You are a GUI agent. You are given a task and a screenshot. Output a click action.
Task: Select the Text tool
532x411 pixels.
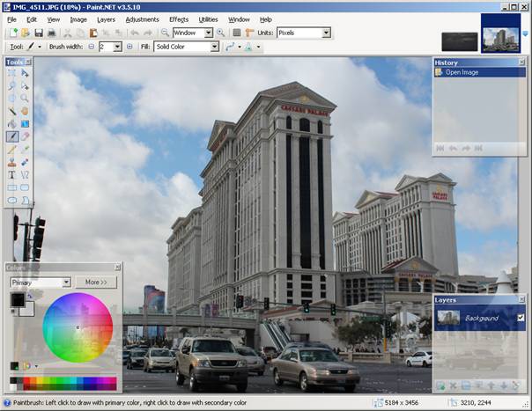click(x=11, y=174)
